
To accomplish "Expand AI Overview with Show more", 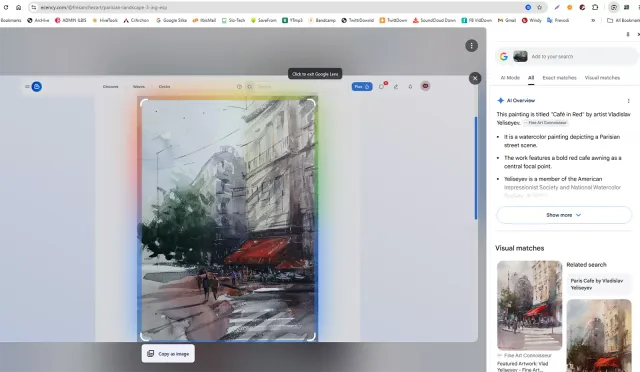I will 564,215.
